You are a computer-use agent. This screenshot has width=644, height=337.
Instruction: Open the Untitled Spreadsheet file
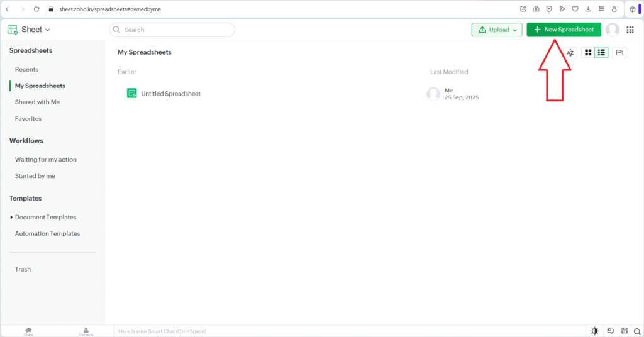coord(171,94)
